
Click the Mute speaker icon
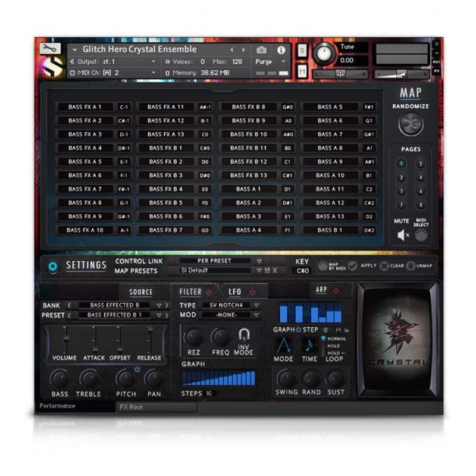click(x=403, y=236)
